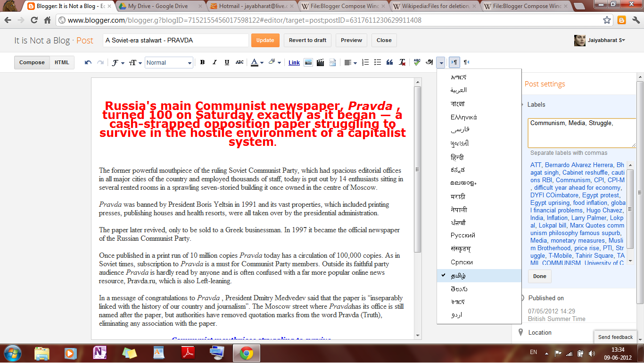Viewport: 644px width, 363px height.
Task: Switch to the HTML editor mode
Action: pyautogui.click(x=62, y=62)
